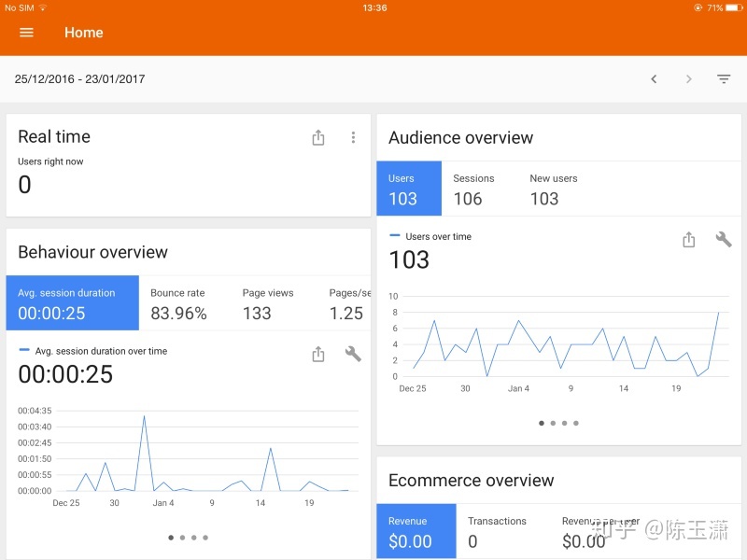Tap Avg. session duration over time legend
This screenshot has width=747, height=560.
click(101, 351)
